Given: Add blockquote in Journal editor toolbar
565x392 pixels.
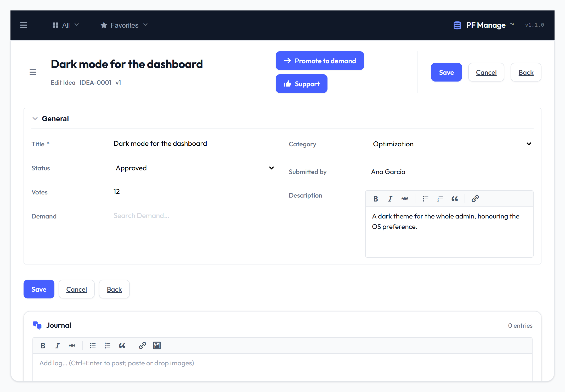Looking at the screenshot, I should point(122,345).
